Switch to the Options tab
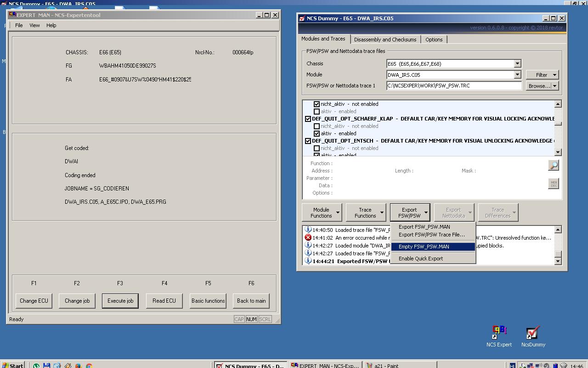Screen dimensions: 588x368 tap(434, 40)
